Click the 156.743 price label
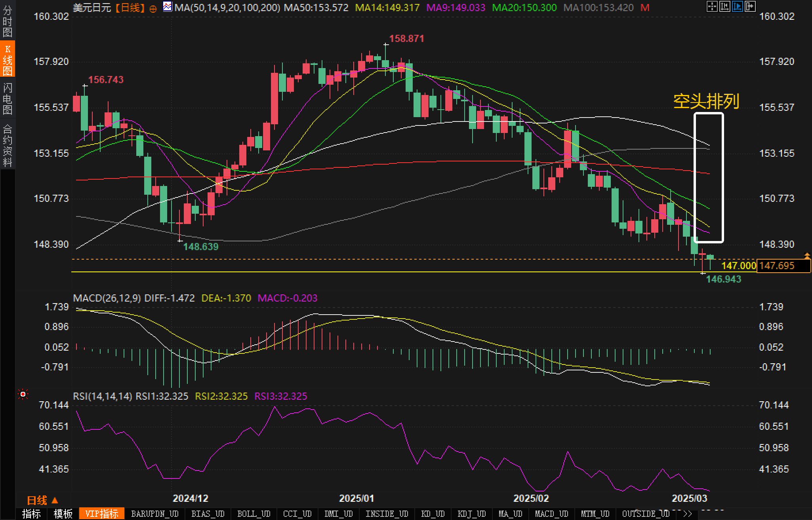 106,80
